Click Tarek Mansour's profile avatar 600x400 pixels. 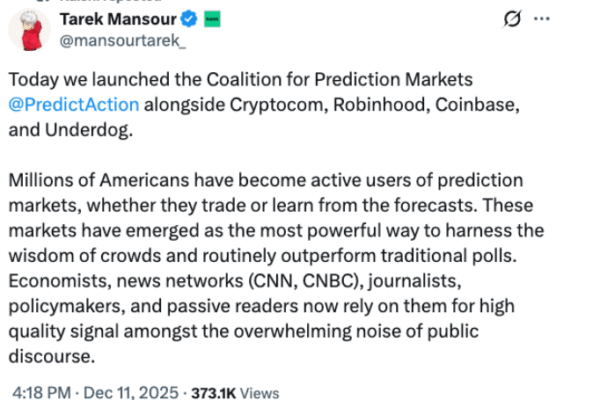tap(31, 30)
